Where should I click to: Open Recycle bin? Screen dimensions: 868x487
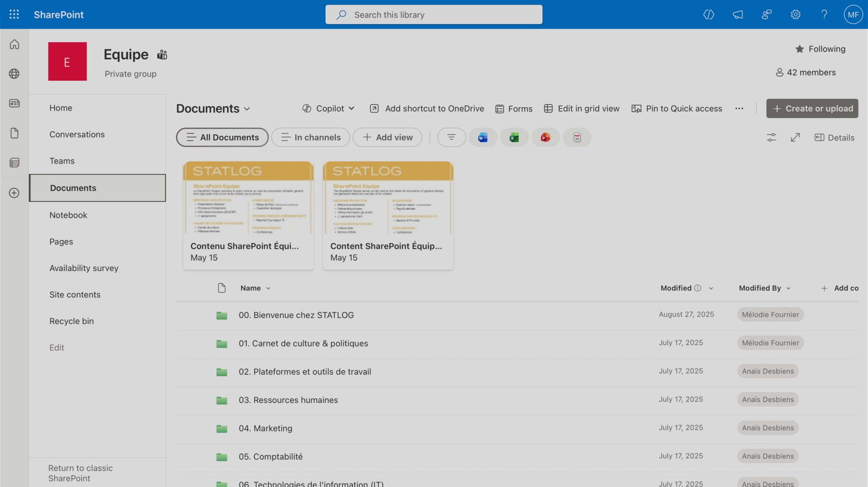coord(72,321)
